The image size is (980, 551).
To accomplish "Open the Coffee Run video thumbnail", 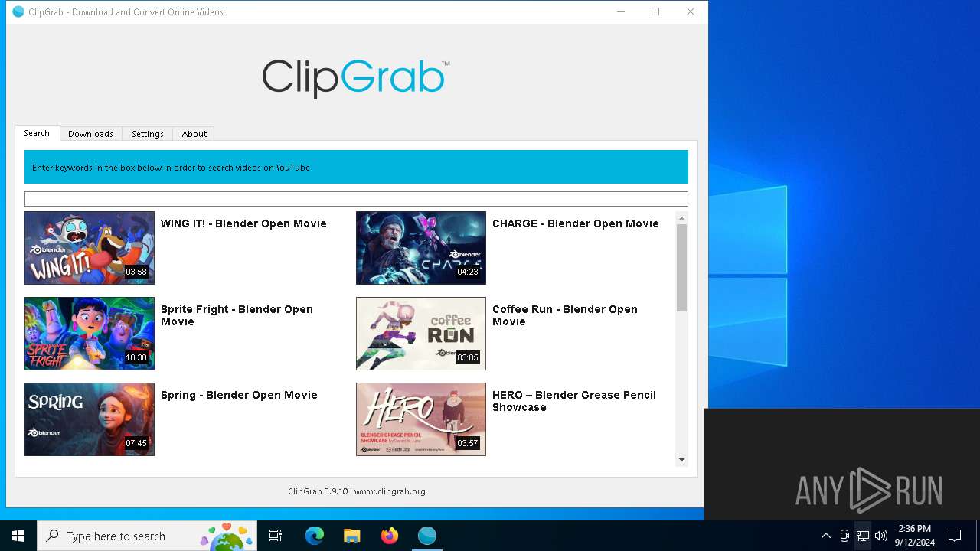I will [x=421, y=334].
